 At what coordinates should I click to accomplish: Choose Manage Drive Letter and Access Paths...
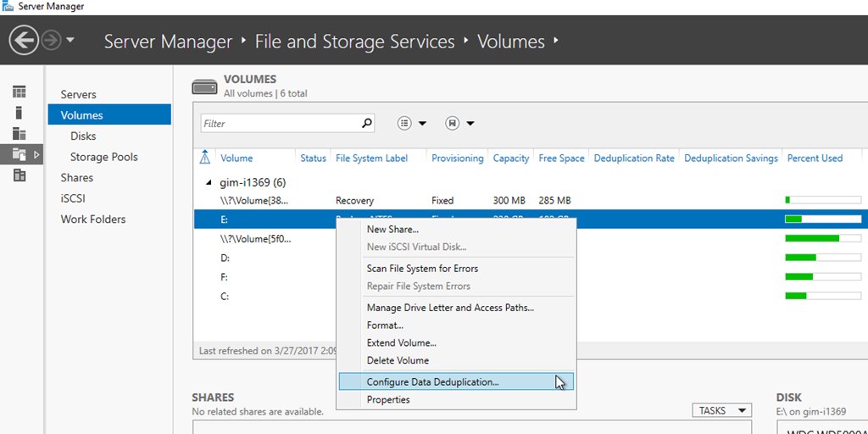pyautogui.click(x=456, y=308)
